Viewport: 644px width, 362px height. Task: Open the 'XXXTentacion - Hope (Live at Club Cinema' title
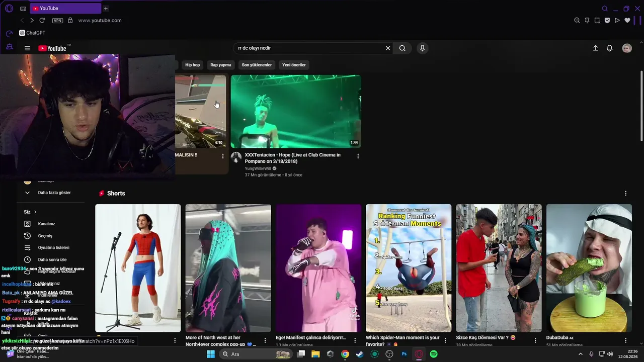(293, 158)
